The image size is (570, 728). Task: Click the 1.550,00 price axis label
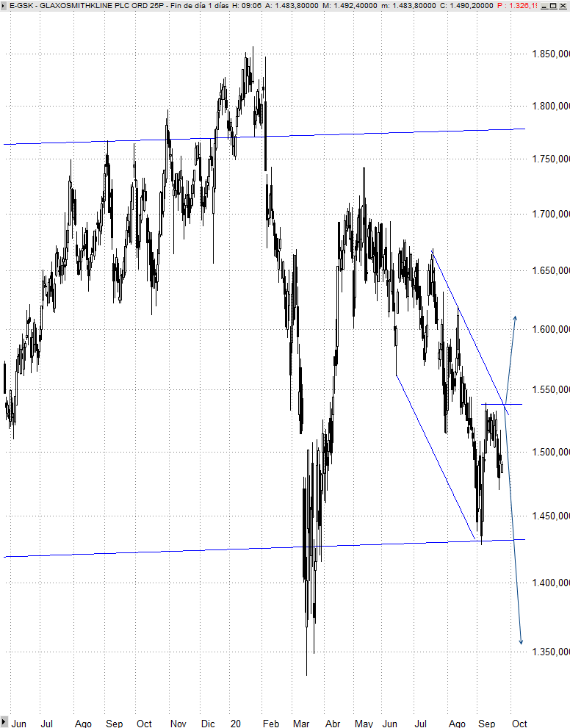(550, 389)
